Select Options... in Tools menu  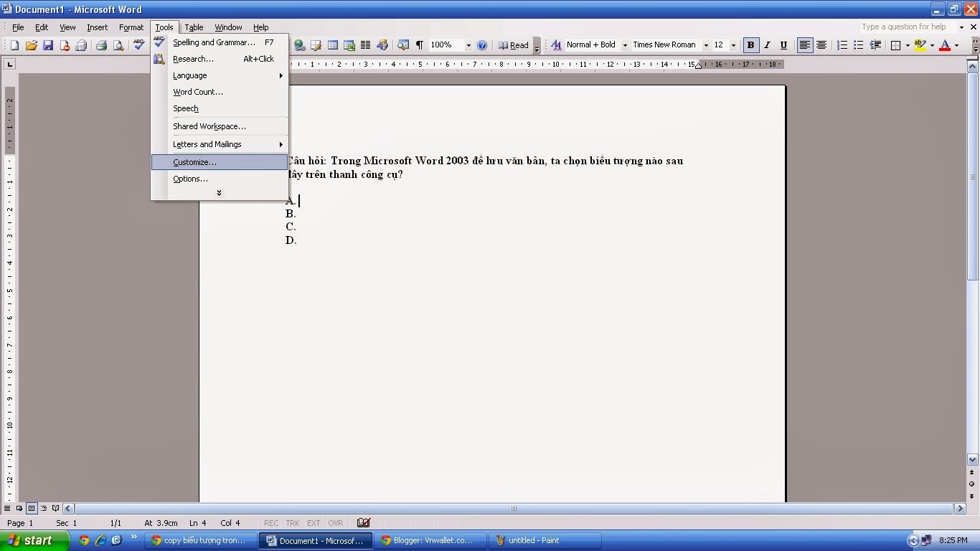(220, 179)
